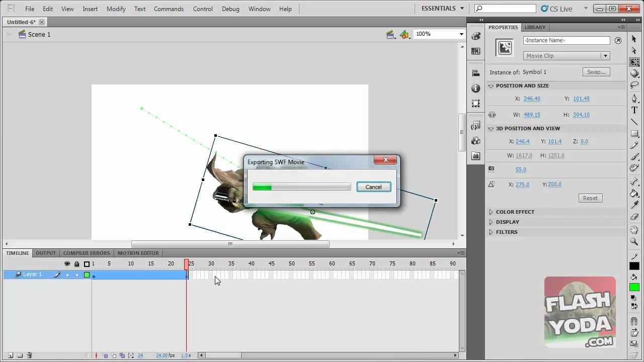The image size is (644, 362).
Task: Click the Reset vanishing point button
Action: [x=590, y=198]
